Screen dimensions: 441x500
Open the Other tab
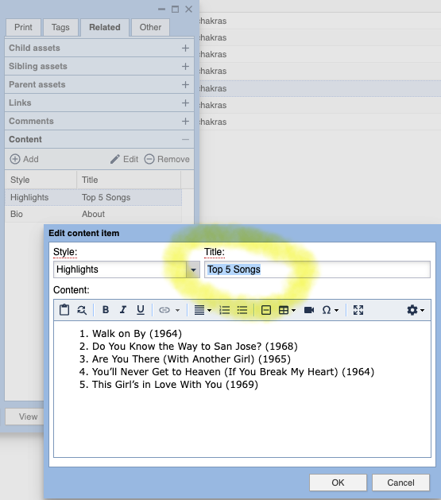pyautogui.click(x=150, y=27)
